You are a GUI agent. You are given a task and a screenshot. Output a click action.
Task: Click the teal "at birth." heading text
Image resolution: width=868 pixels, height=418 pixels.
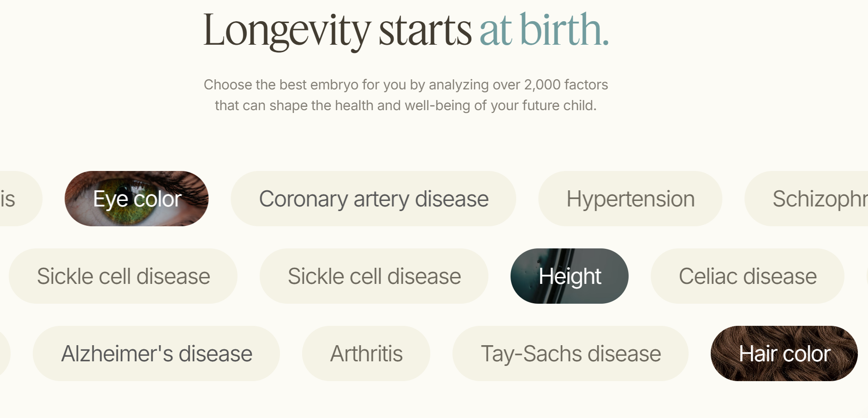point(544,30)
